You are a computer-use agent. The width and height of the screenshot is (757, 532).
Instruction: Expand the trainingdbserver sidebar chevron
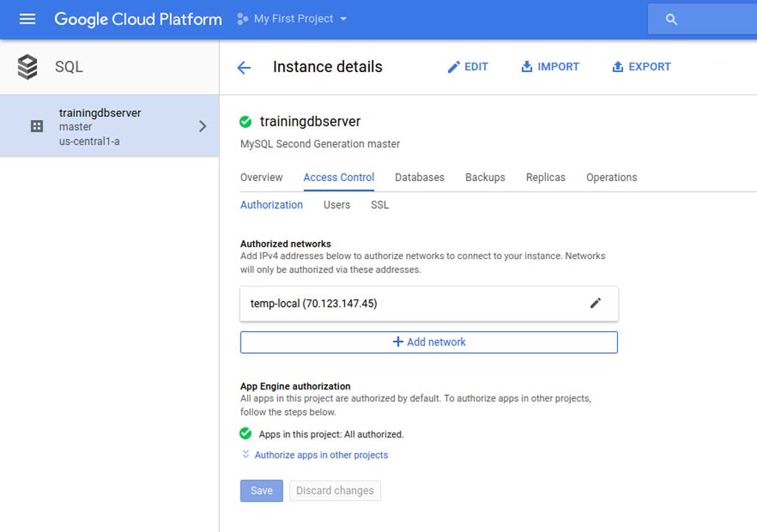click(x=203, y=127)
